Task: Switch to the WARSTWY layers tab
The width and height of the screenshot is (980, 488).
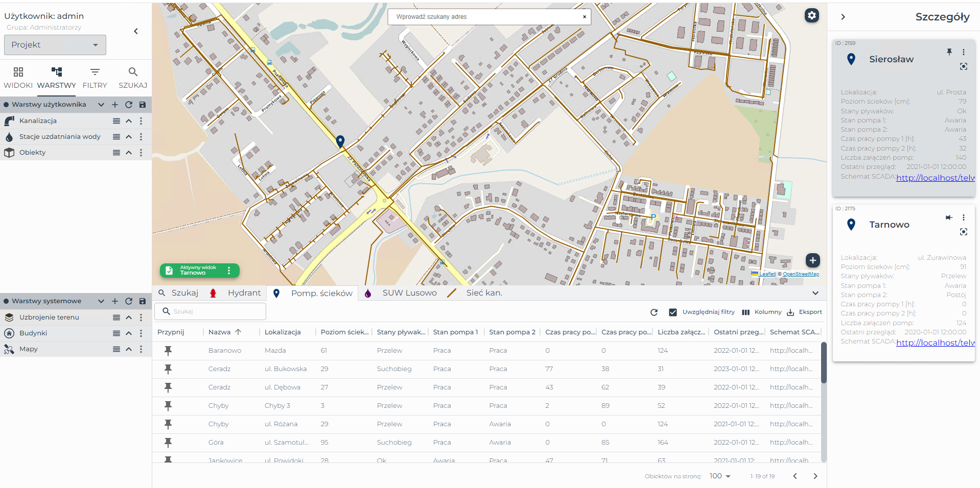Action: (56, 78)
